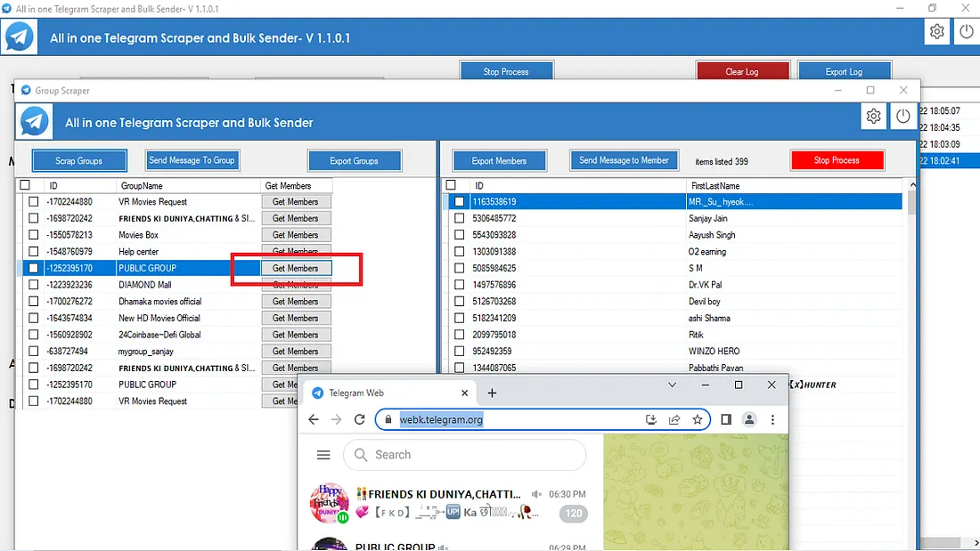Open settings gear in Group Scraper window
This screenshot has height=551, width=980.
click(x=873, y=117)
